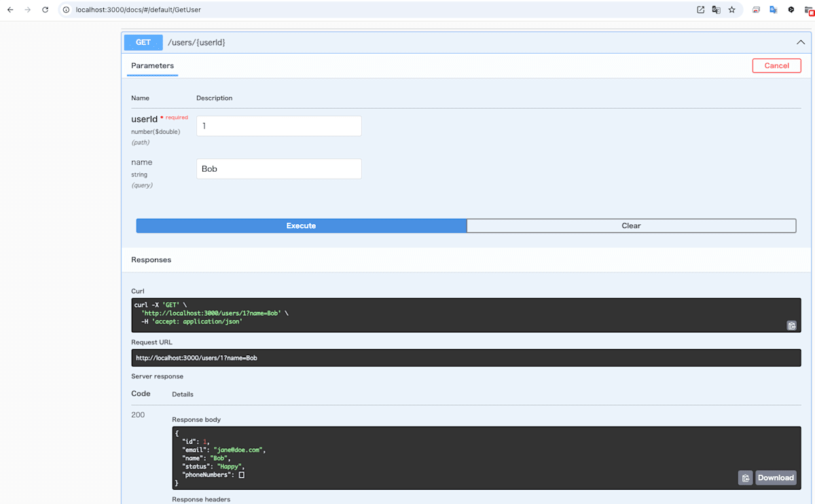Viewport: 815px width, 504px height.
Task: Click the open-in-app icon in address bar
Action: [700, 10]
